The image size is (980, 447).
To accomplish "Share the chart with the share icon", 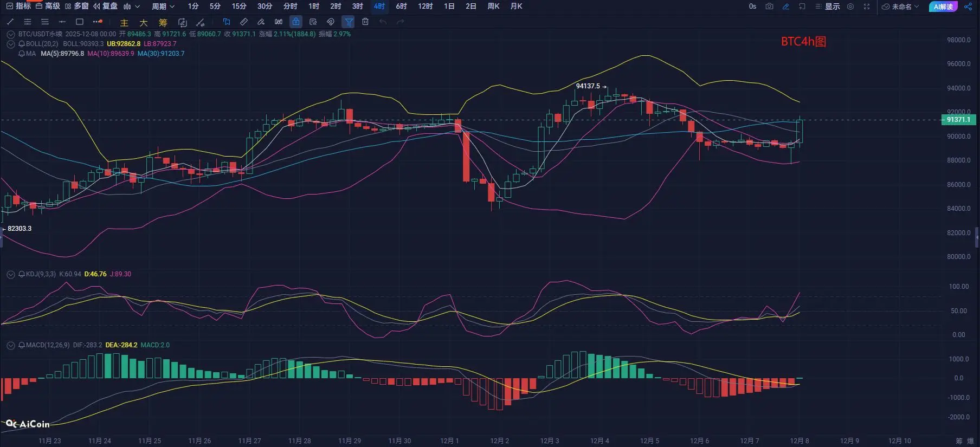I will click(968, 7).
